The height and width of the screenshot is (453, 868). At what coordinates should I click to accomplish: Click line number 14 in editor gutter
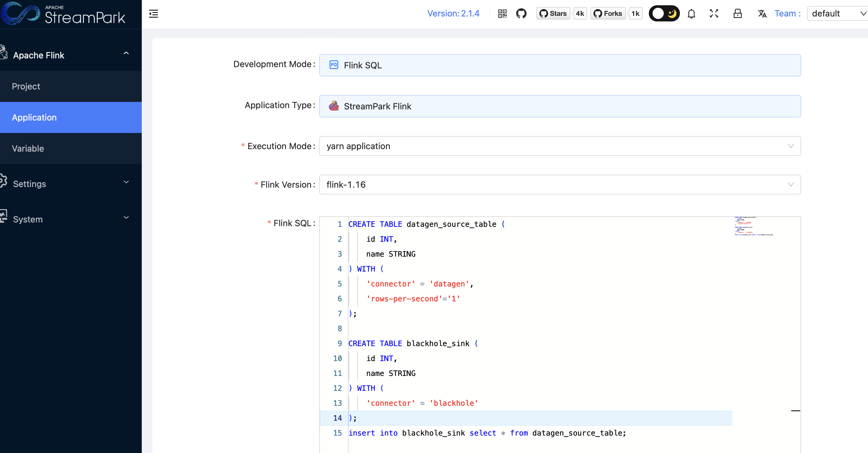[338, 418]
